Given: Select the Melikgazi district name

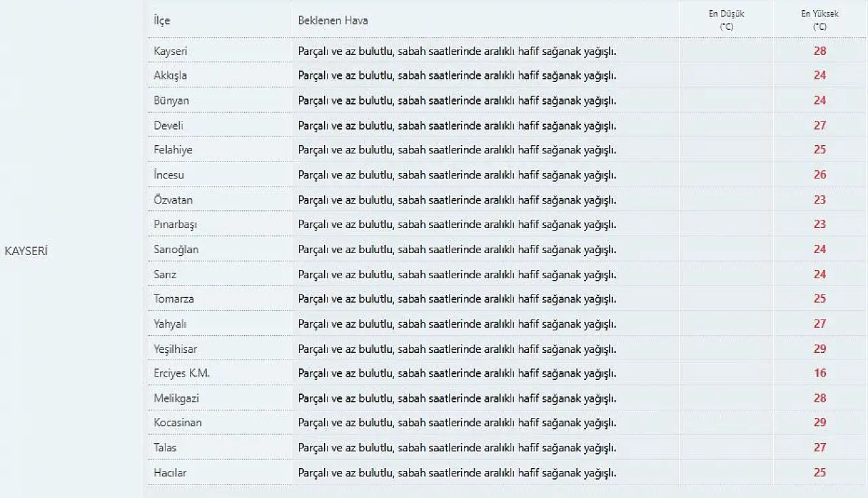Looking at the screenshot, I should click(x=176, y=398).
